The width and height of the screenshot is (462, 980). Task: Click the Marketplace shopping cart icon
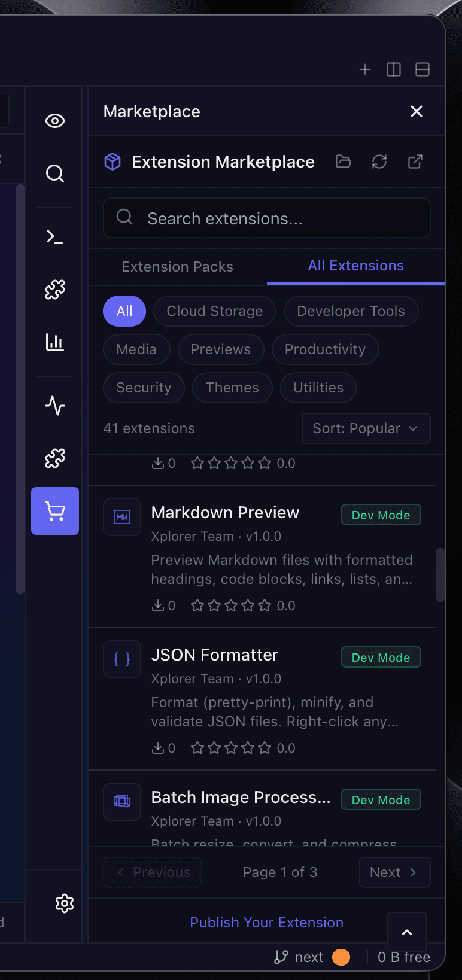coord(54,511)
